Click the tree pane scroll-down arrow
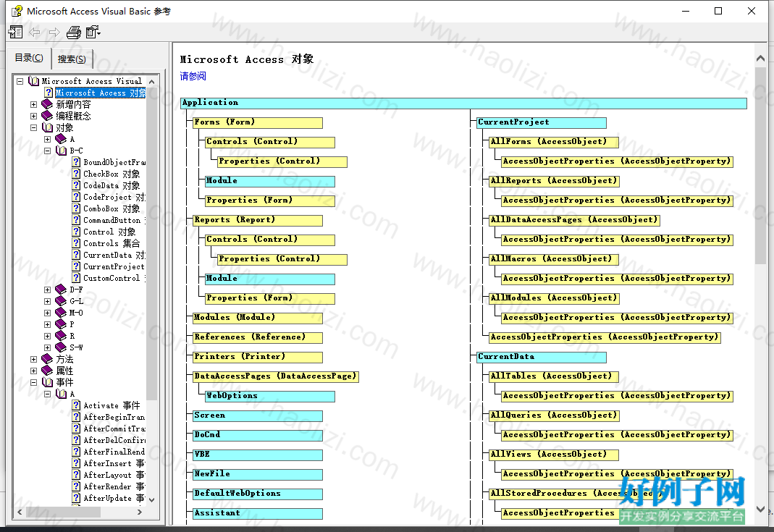774x532 pixels. pos(151,499)
